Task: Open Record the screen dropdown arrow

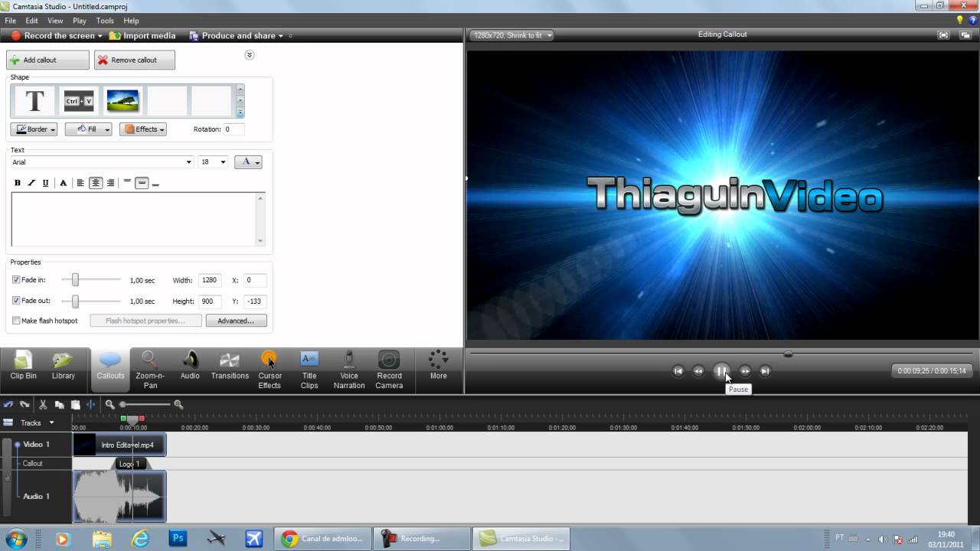Action: coord(100,36)
